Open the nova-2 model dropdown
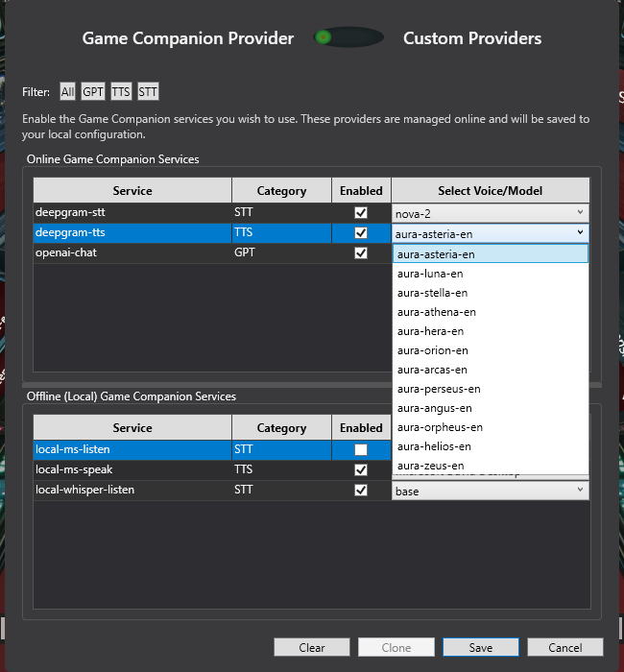624x672 pixels. [x=490, y=212]
